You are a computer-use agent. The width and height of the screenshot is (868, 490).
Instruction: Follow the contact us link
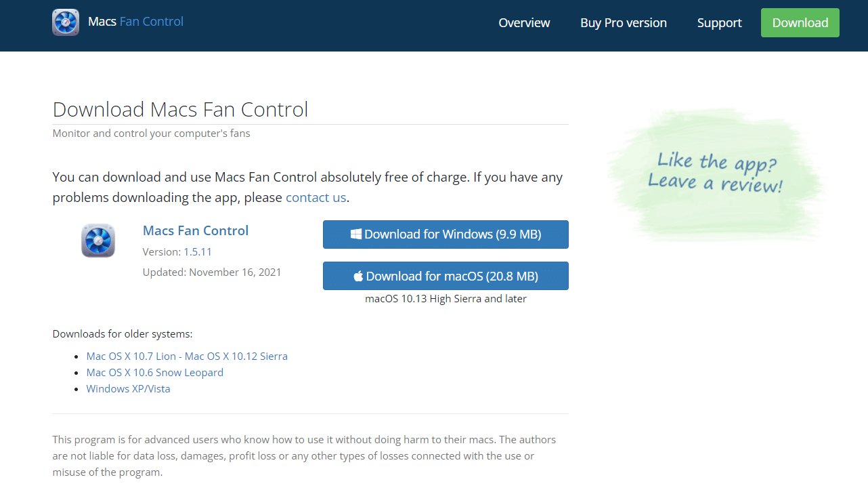(316, 197)
